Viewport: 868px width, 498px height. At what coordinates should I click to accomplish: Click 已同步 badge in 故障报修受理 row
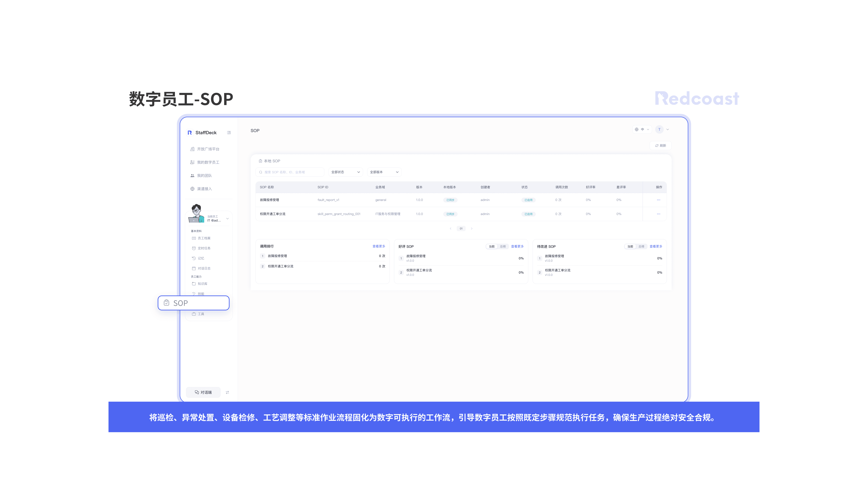pos(450,200)
